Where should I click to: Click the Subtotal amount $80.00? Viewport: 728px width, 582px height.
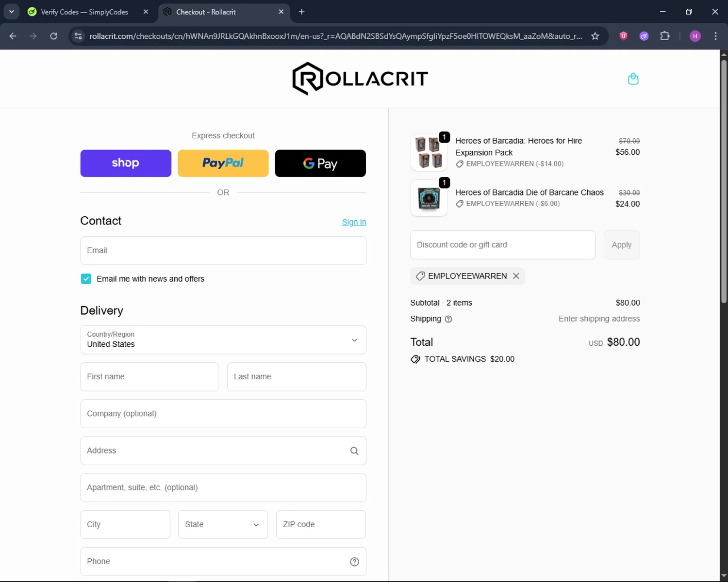(628, 303)
